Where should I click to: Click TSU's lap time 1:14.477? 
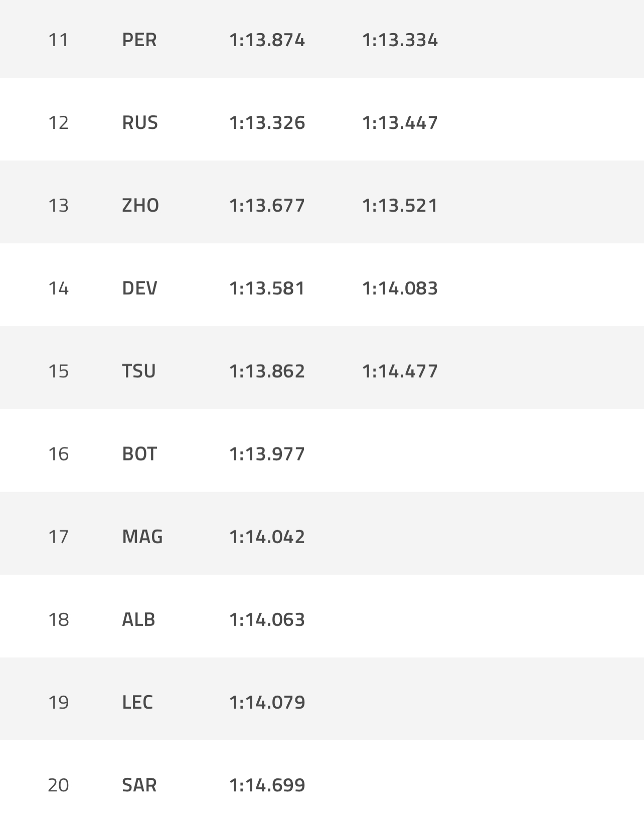tap(400, 371)
